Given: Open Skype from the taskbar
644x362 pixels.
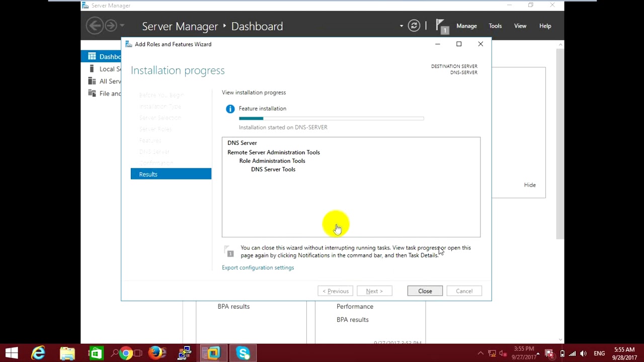Looking at the screenshot, I should point(243,353).
